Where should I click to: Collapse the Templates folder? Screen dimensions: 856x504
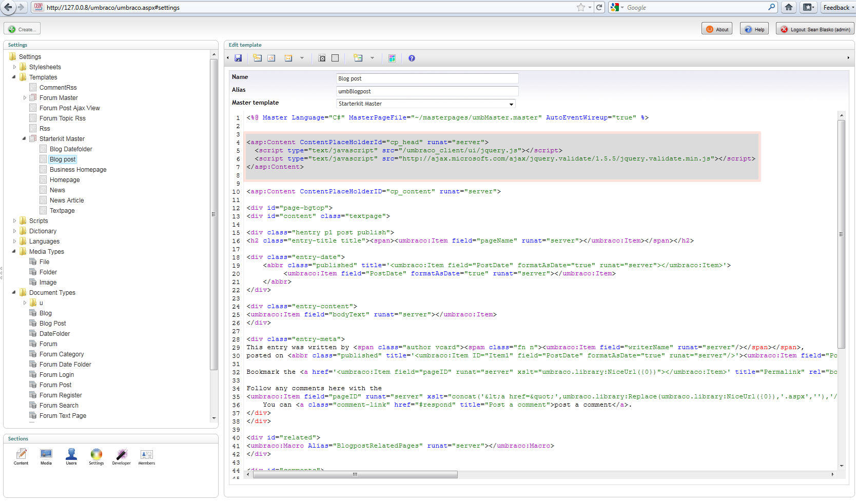coord(14,77)
